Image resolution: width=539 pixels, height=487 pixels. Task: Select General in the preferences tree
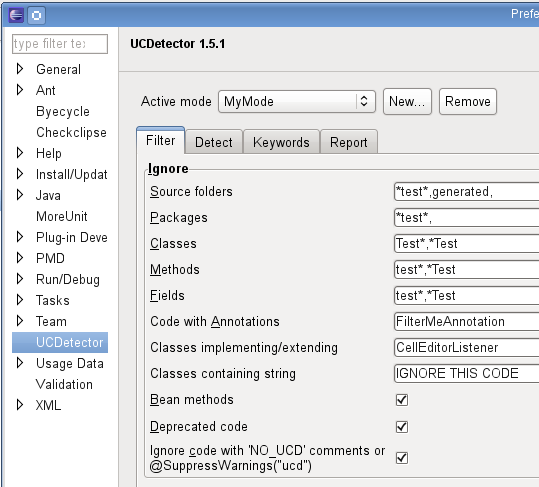[58, 69]
